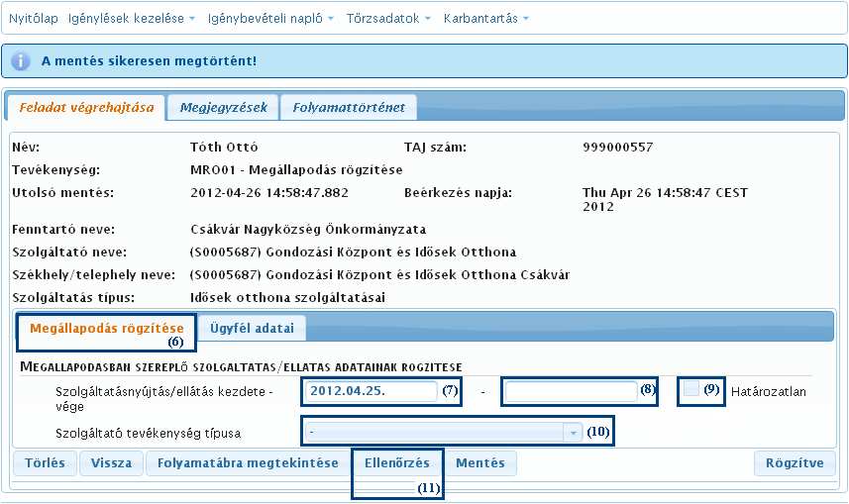Click the TAJ number 999000557
Image resolution: width=849 pixels, height=504 pixels.
[618, 148]
